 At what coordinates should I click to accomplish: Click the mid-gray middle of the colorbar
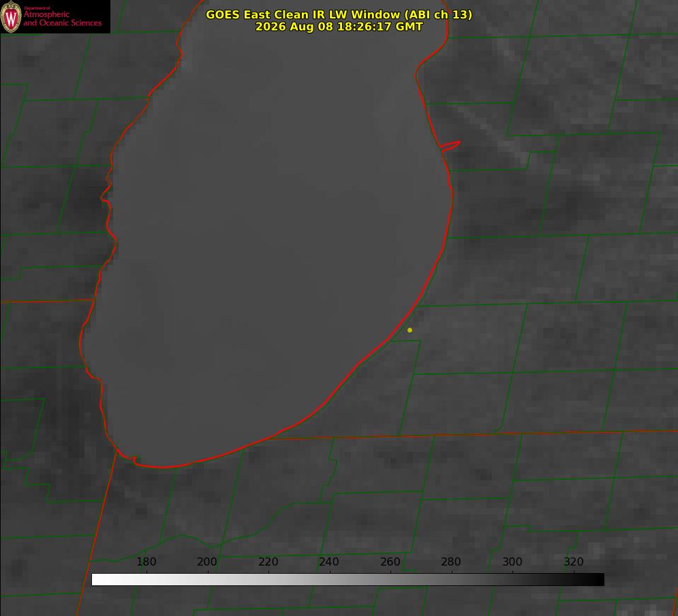pos(348,580)
